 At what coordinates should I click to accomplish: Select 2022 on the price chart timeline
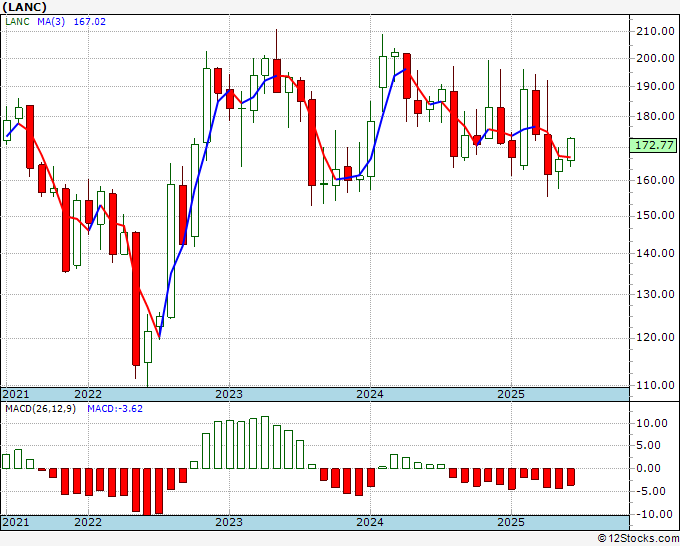[88, 395]
